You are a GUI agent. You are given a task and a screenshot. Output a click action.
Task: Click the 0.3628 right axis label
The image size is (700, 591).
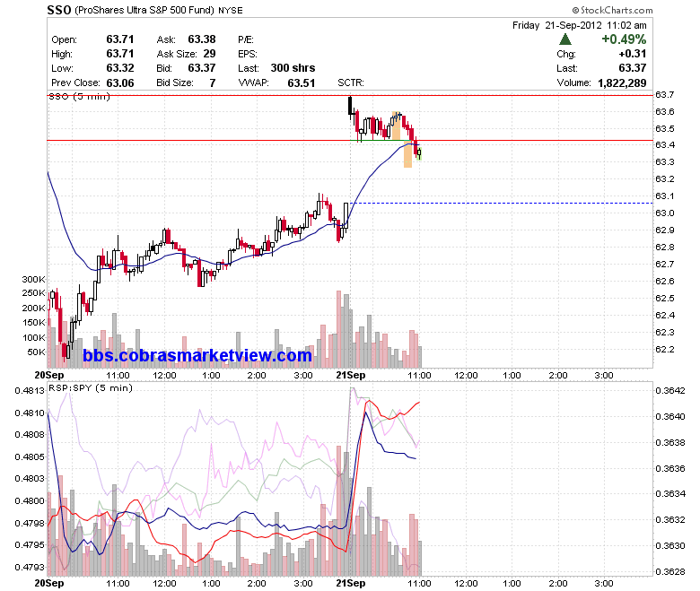point(670,572)
